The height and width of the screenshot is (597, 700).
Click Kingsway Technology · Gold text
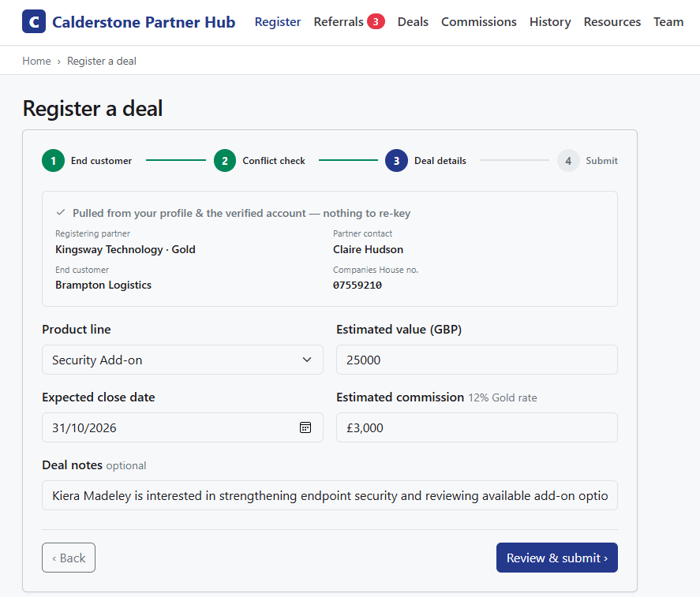pos(125,249)
